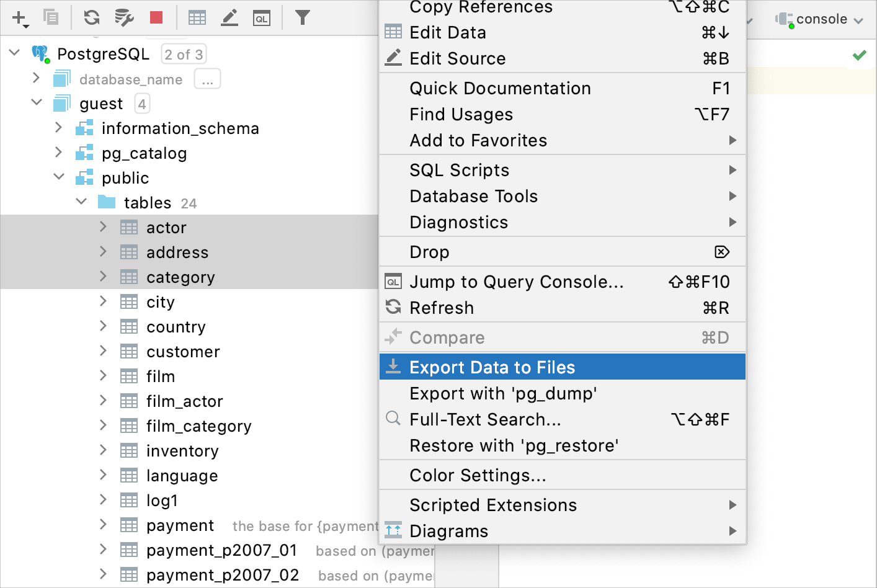Stop the running query with the red square icon

click(156, 18)
